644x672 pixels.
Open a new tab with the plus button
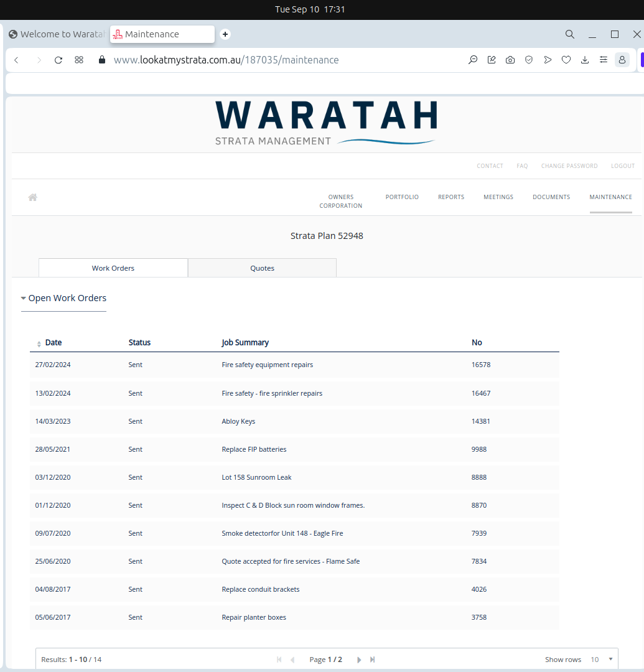tap(225, 34)
